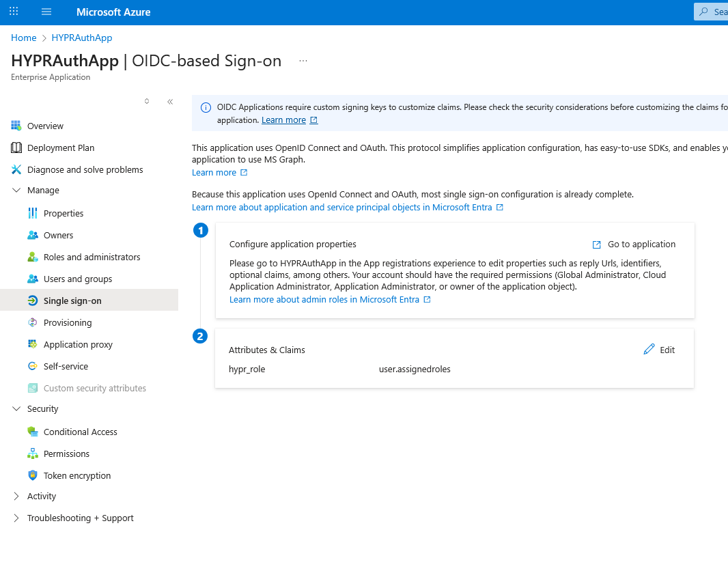Open Learn more about admin roles link
The width and height of the screenshot is (728, 573).
tap(324, 300)
